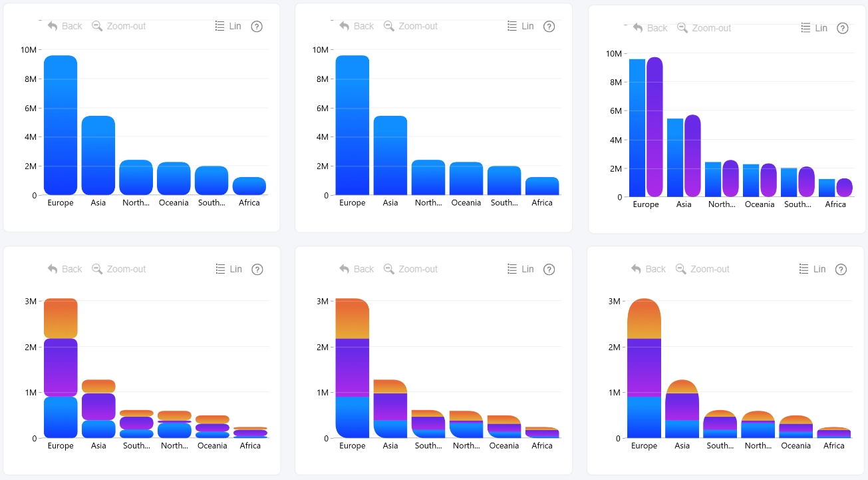
Task: Switch Lin scale in top-right chart
Action: 814,28
